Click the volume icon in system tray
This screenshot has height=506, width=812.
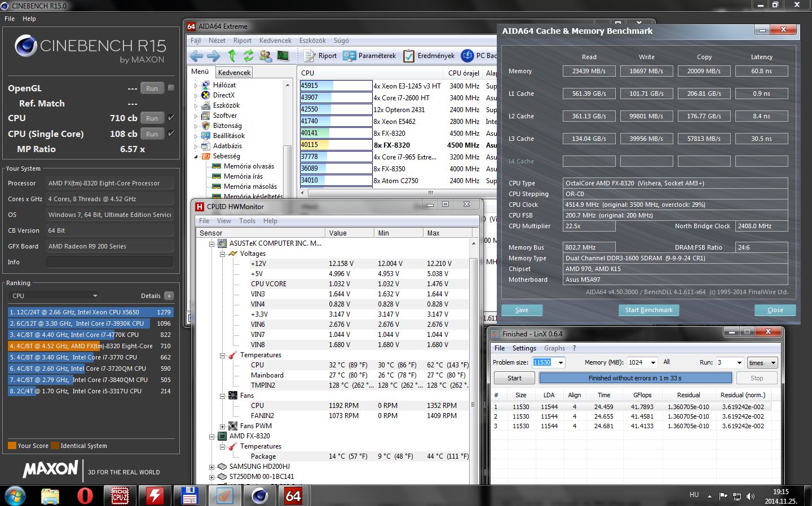coord(750,496)
